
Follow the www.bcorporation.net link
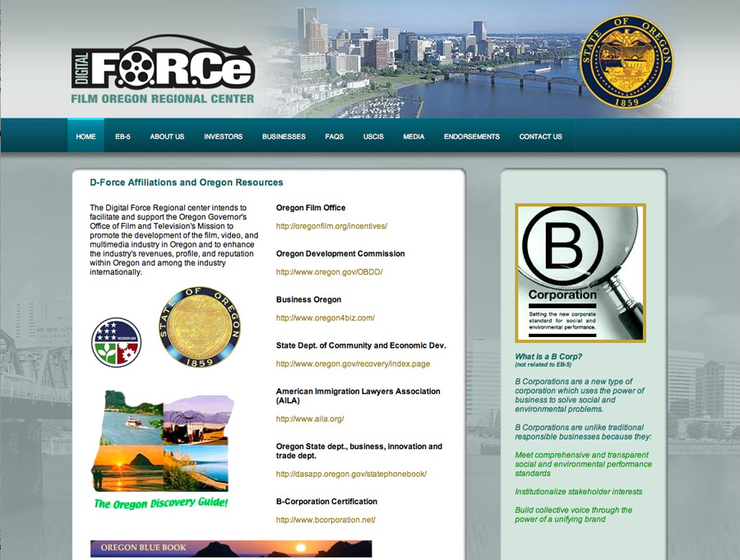coord(326,520)
